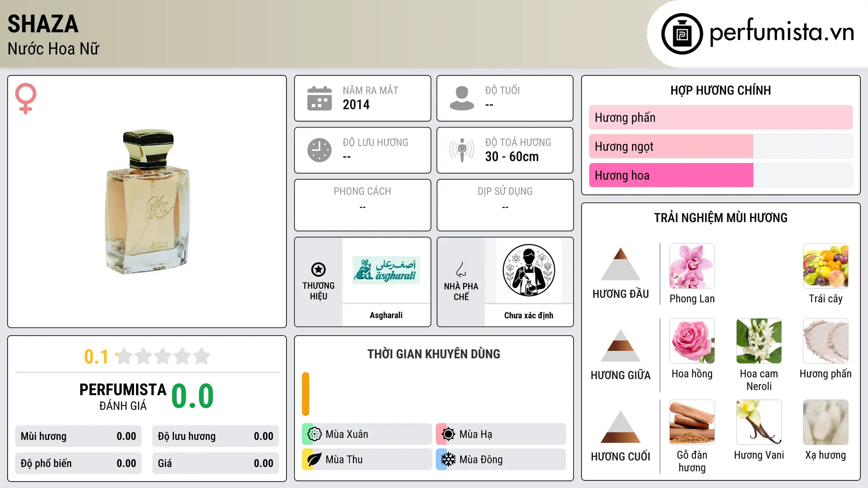
Task: Open the Hương phấn note image
Action: point(826,341)
